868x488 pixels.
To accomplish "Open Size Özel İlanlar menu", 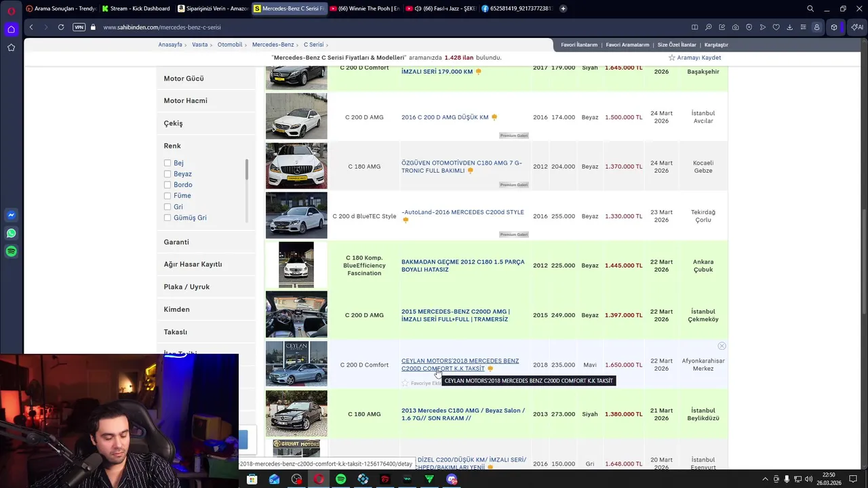I will click(x=677, y=45).
